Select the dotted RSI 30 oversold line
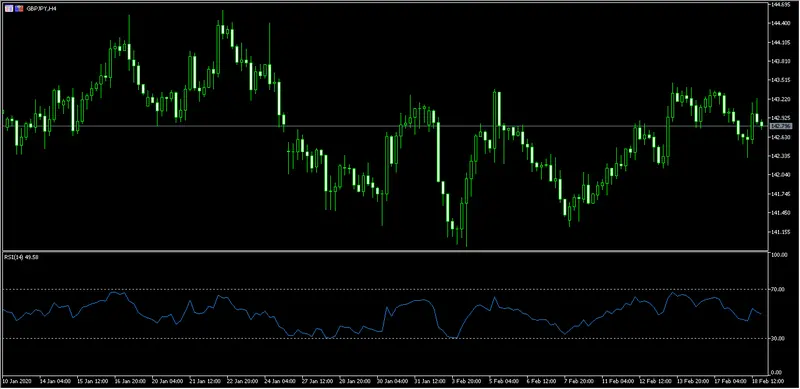This screenshot has width=800, height=389. [x=385, y=338]
